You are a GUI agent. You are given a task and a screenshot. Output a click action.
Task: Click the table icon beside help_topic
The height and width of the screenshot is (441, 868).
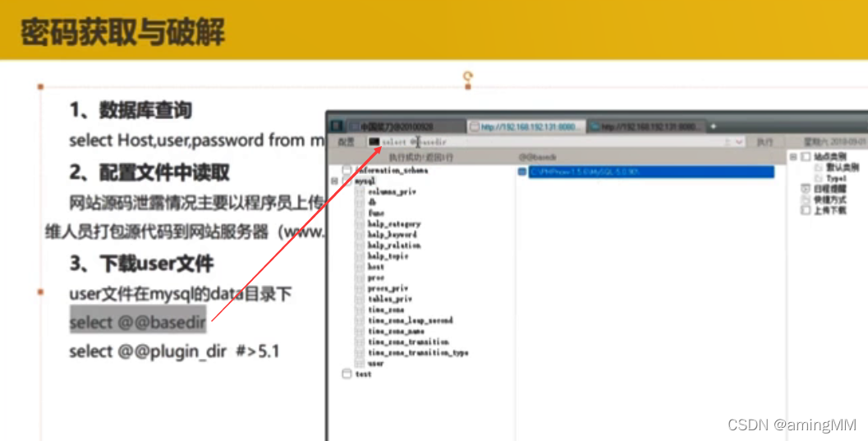360,256
